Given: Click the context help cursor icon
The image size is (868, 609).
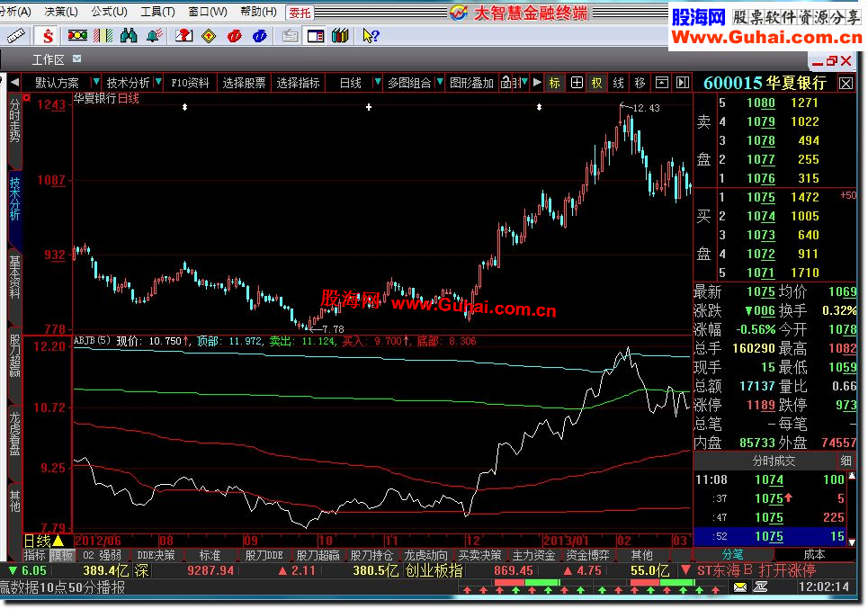Looking at the screenshot, I should (x=371, y=36).
